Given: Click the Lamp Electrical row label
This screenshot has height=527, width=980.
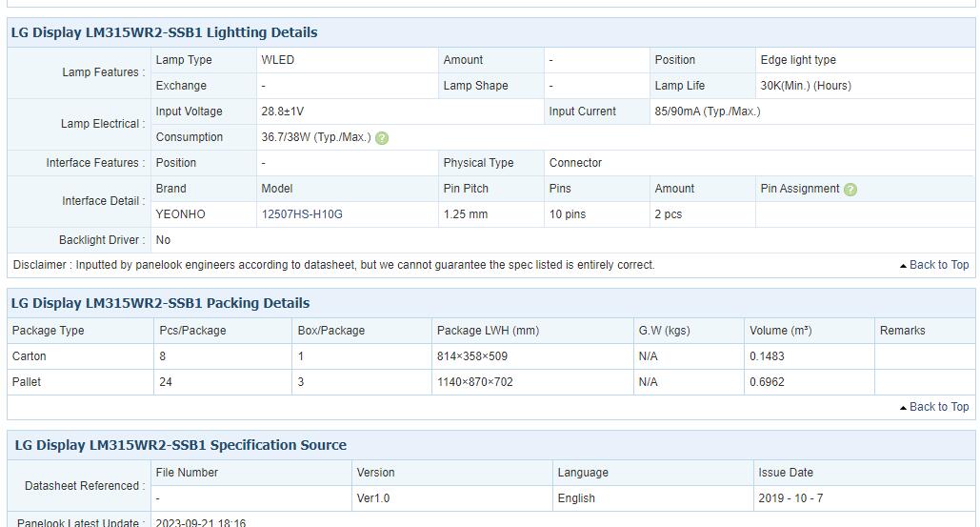Looking at the screenshot, I should point(103,124).
